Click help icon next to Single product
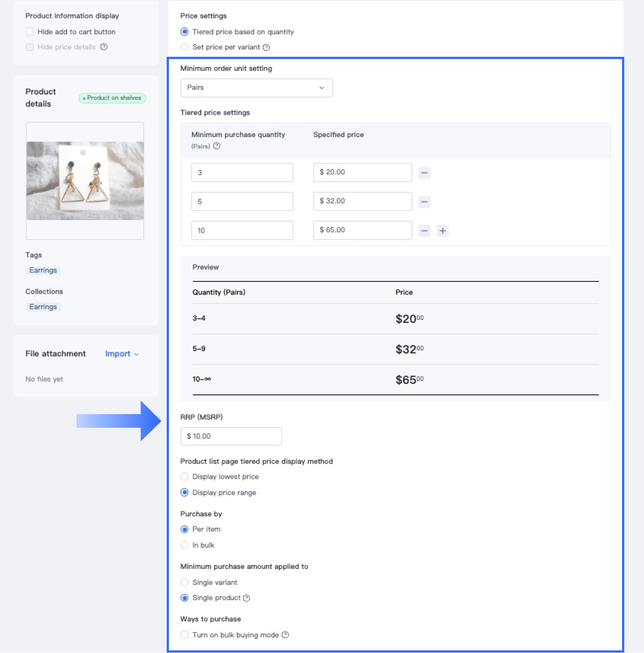Image resolution: width=644 pixels, height=653 pixels. 247,598
